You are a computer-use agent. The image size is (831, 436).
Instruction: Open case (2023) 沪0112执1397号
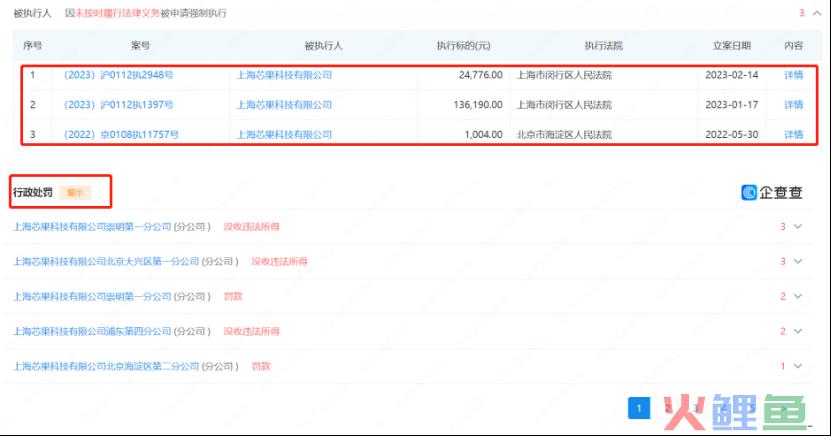click(x=118, y=105)
